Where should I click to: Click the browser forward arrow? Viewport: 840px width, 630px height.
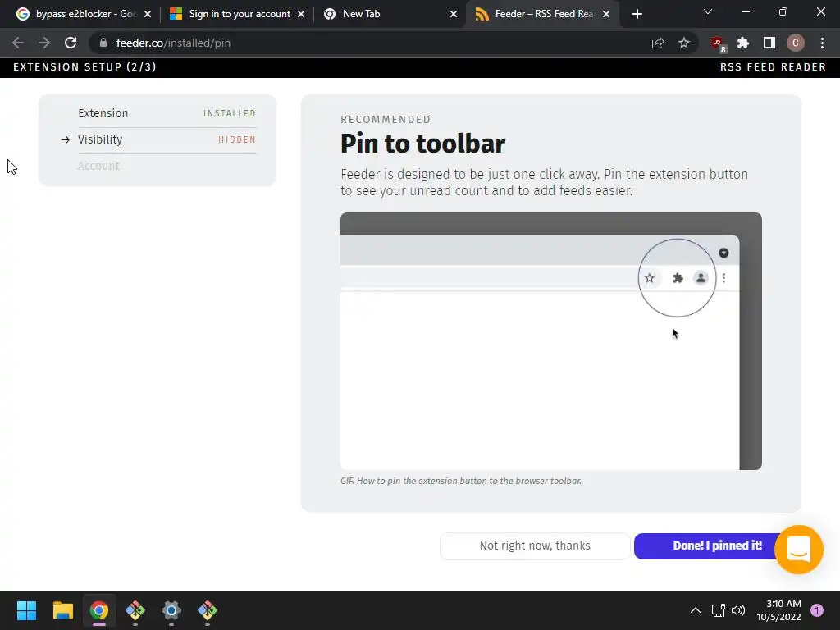tap(44, 43)
